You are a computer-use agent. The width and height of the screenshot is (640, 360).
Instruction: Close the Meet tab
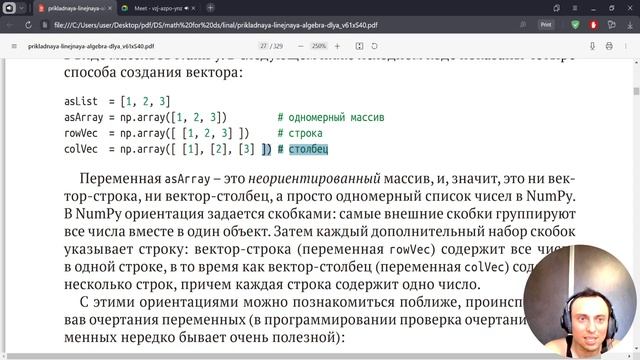click(193, 8)
